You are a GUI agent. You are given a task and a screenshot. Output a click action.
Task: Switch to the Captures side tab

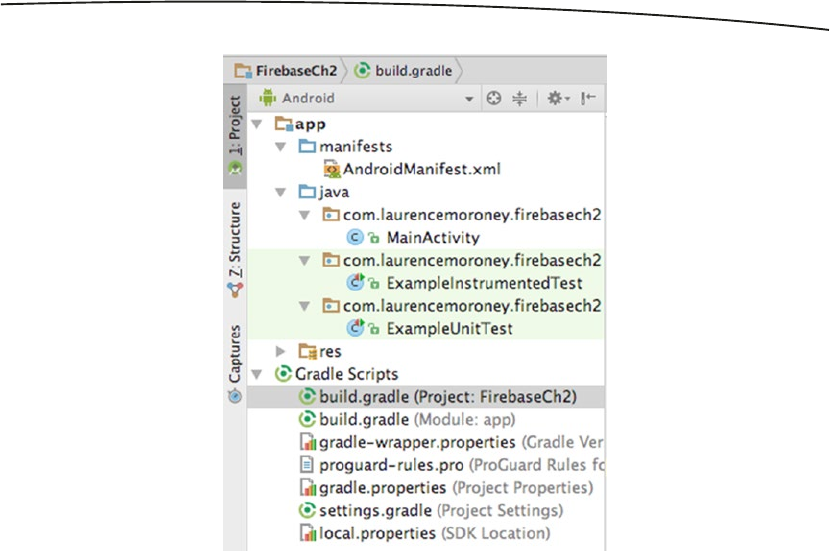[235, 364]
